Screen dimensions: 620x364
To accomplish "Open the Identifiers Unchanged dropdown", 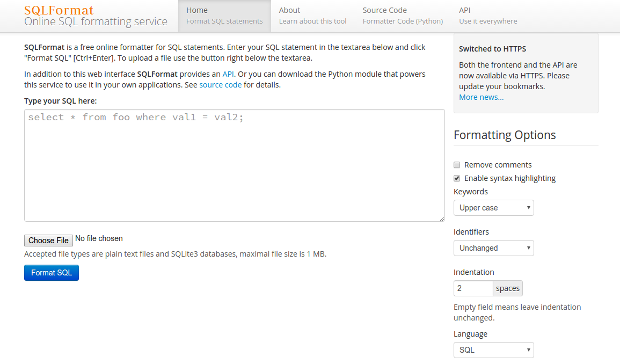I will pyautogui.click(x=493, y=248).
